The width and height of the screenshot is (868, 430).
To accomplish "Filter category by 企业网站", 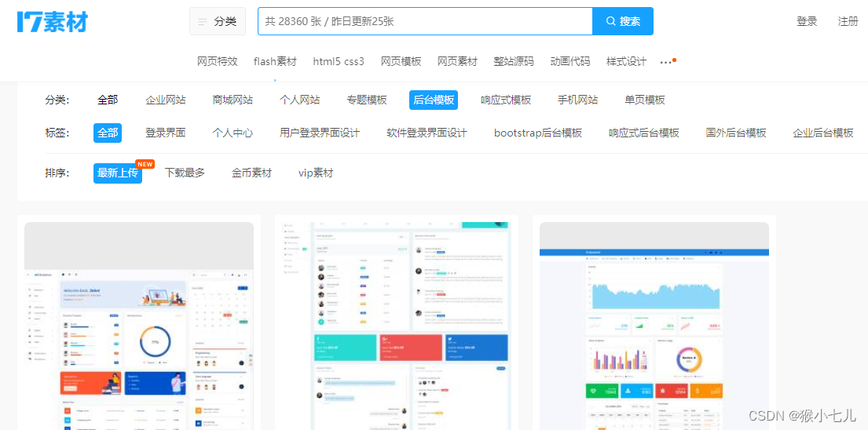I will coord(166,100).
